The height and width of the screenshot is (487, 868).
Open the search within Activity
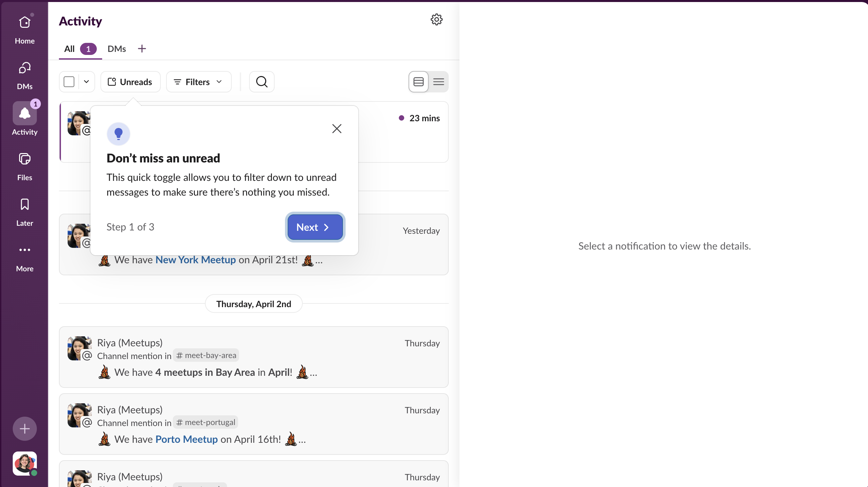(x=261, y=82)
